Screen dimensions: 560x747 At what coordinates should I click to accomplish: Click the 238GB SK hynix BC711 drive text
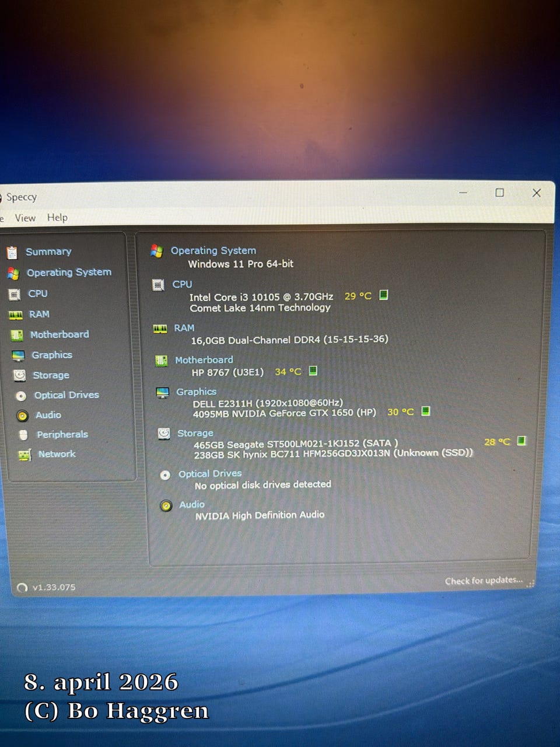click(334, 454)
